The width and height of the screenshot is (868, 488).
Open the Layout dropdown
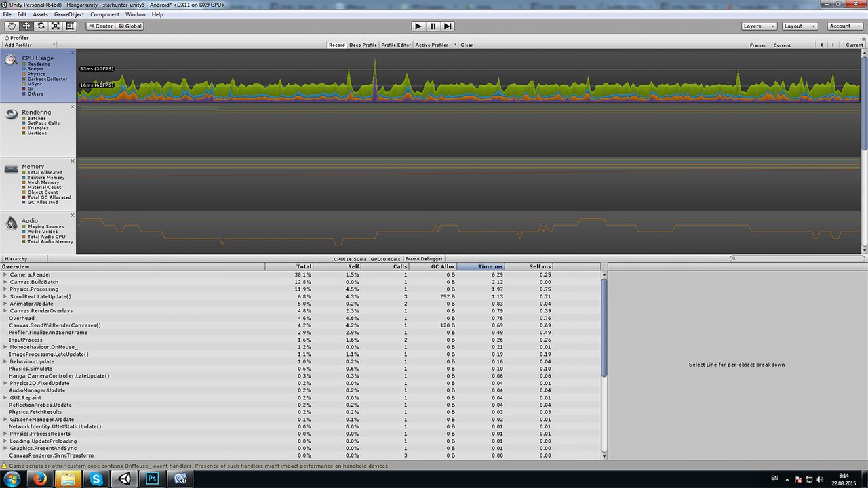[x=799, y=26]
